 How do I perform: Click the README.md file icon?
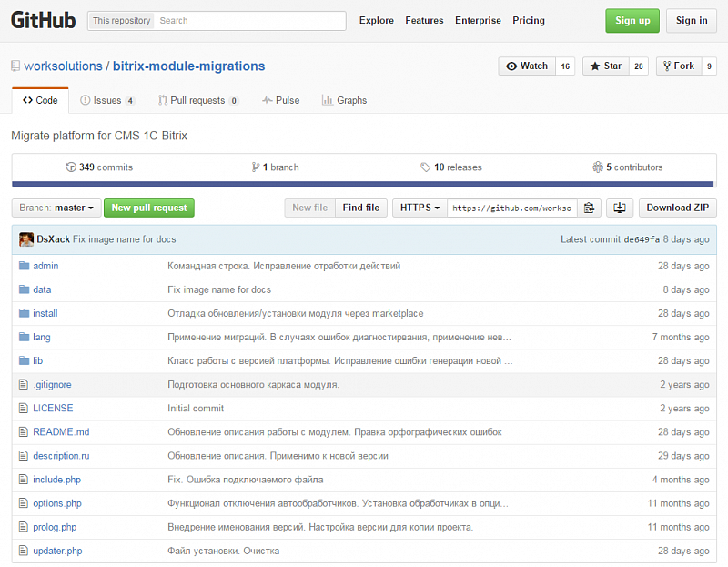tap(24, 432)
